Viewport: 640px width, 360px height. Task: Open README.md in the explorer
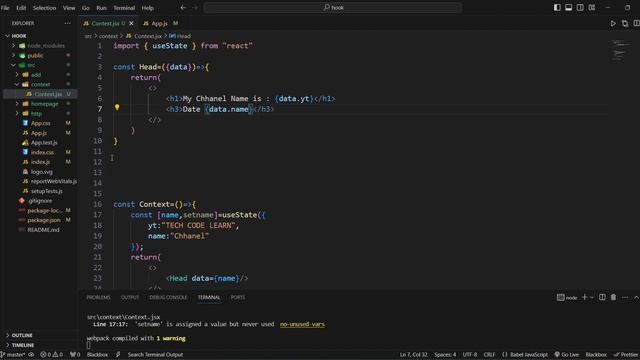coord(43,230)
